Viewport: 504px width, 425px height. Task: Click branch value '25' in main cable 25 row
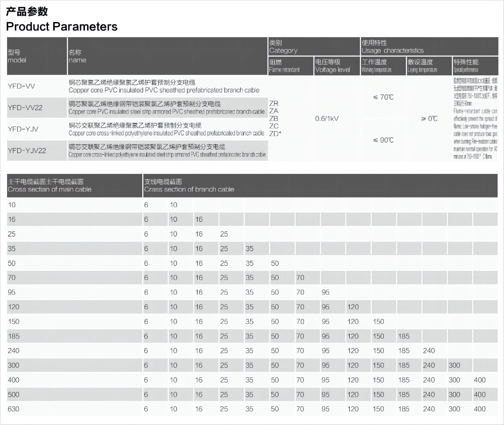[x=224, y=234]
